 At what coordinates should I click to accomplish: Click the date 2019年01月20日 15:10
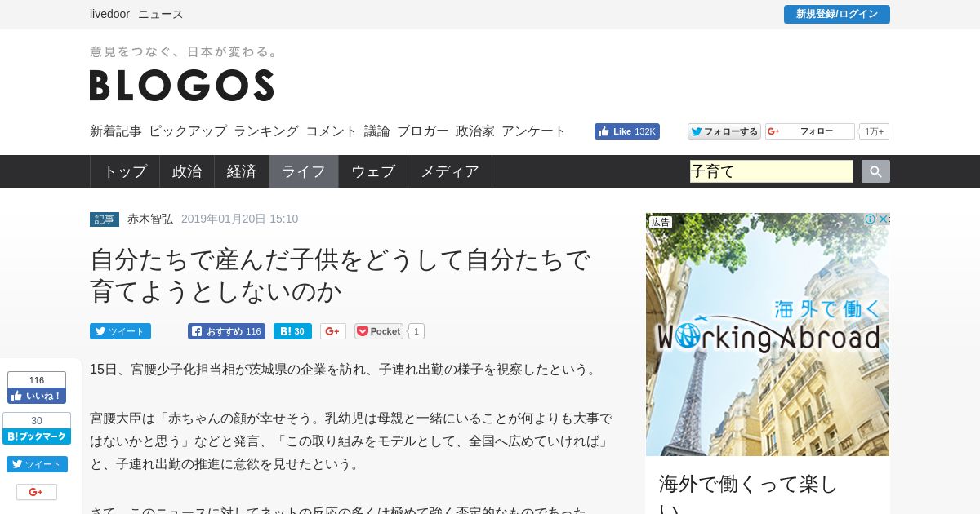239,219
